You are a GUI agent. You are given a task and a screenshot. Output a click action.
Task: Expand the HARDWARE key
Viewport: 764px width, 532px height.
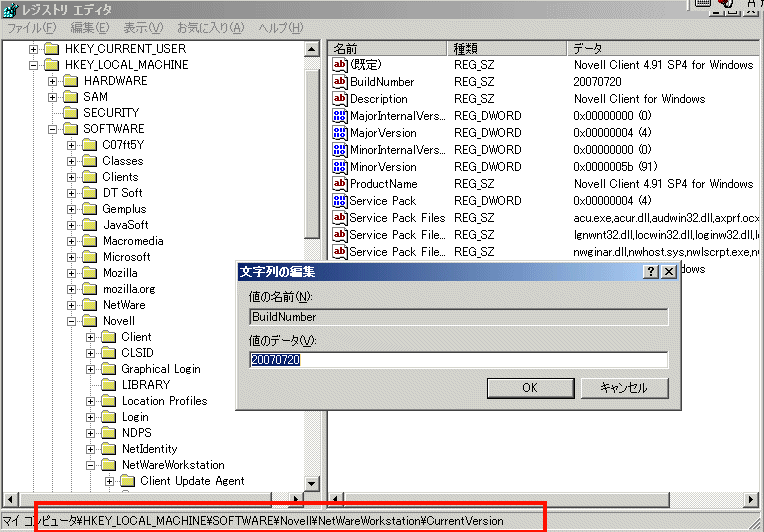pos(52,81)
